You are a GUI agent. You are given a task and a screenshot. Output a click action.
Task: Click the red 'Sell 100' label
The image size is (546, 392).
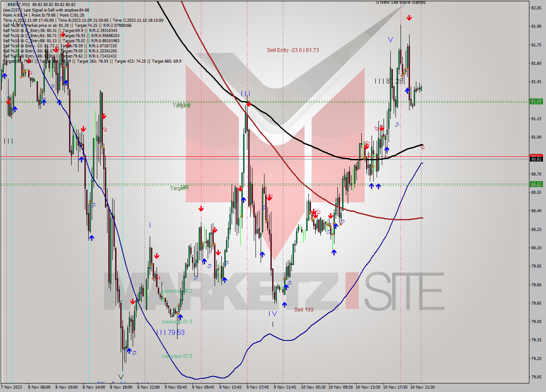[304, 310]
